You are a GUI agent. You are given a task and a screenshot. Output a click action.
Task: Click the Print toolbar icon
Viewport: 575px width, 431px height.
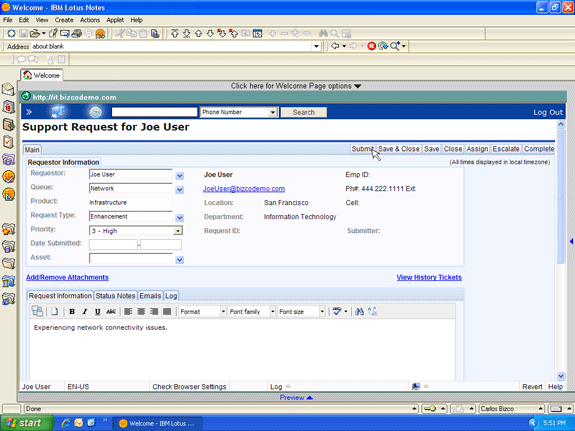click(x=77, y=34)
